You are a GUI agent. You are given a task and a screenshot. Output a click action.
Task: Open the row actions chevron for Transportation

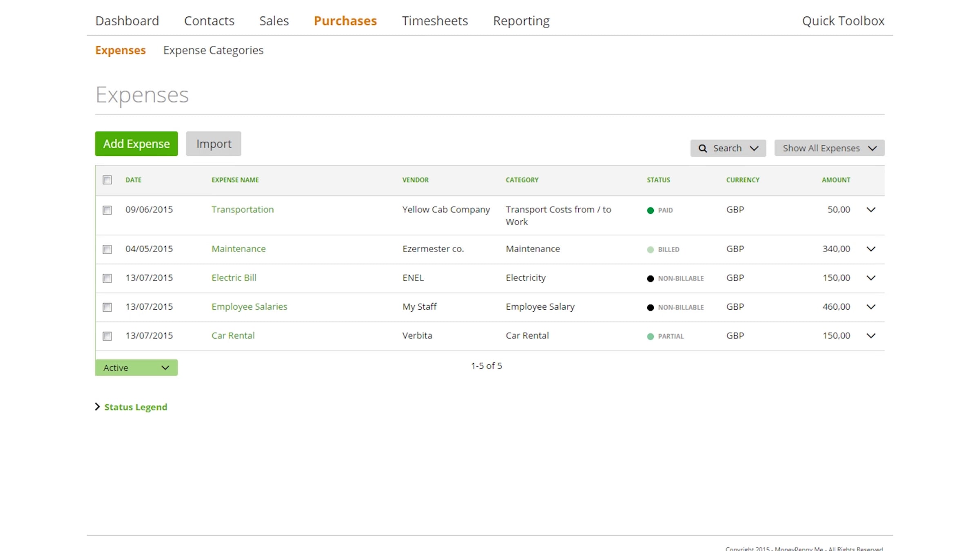871,210
